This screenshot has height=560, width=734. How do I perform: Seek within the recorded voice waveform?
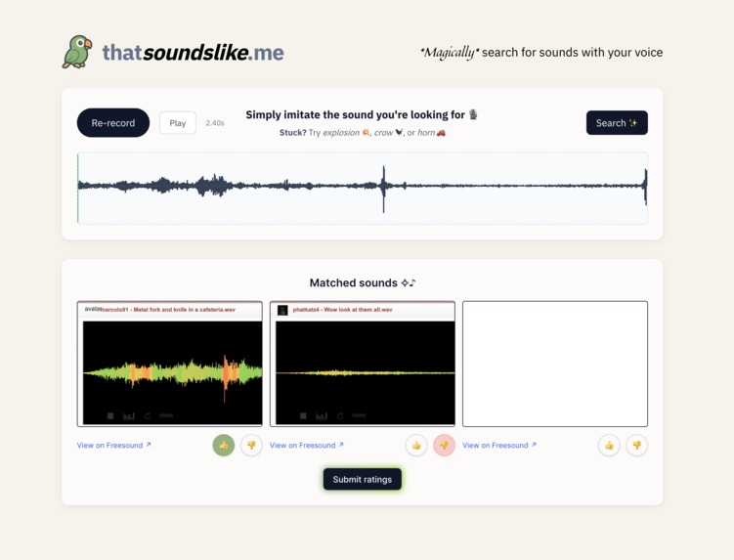pos(363,188)
